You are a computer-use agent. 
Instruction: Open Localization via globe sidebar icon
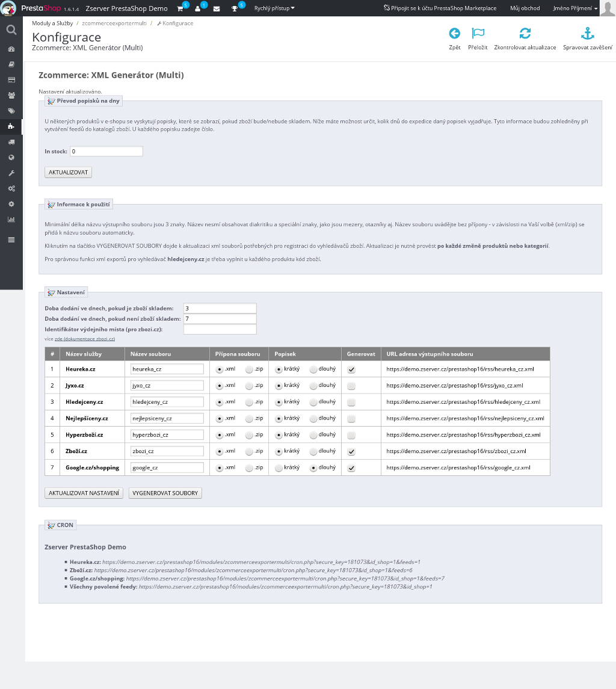pos(11,157)
